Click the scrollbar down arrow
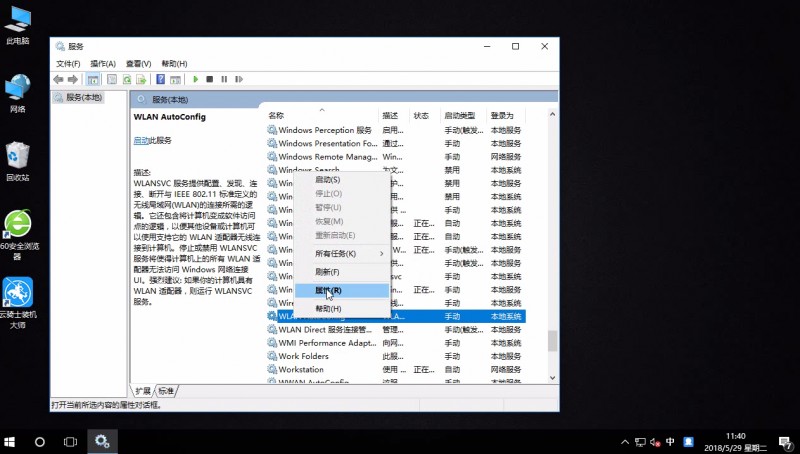Screen dimensions: 800x454 552,378
